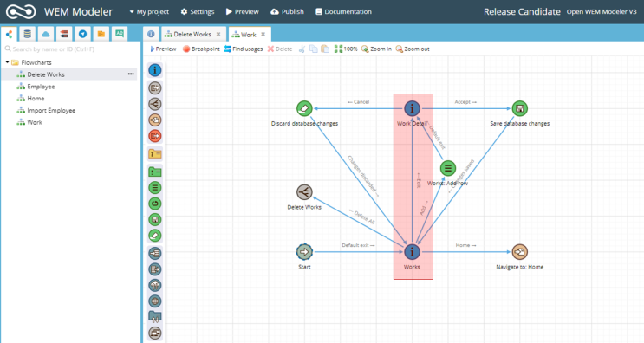Select the teal import list palette icon
Screen dimensions: 644x343
[155, 254]
